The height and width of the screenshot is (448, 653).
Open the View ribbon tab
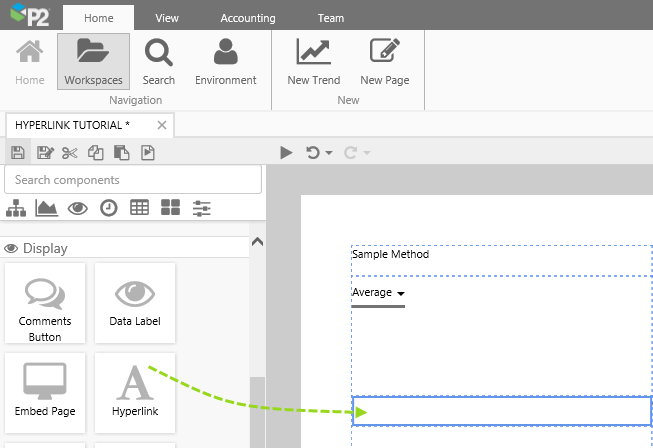tap(167, 18)
